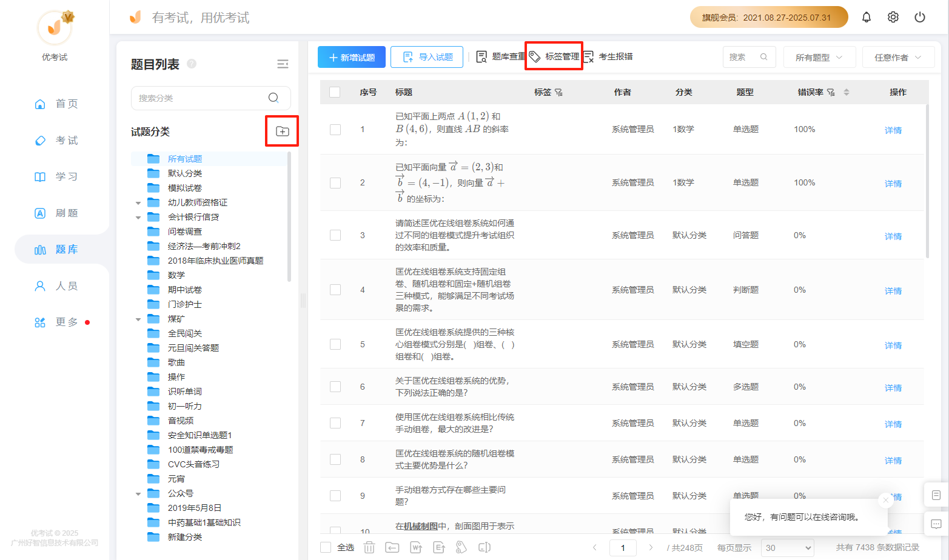This screenshot has height=560, width=949.
Task: Click the 优考试 logo avatar
Action: [x=55, y=27]
